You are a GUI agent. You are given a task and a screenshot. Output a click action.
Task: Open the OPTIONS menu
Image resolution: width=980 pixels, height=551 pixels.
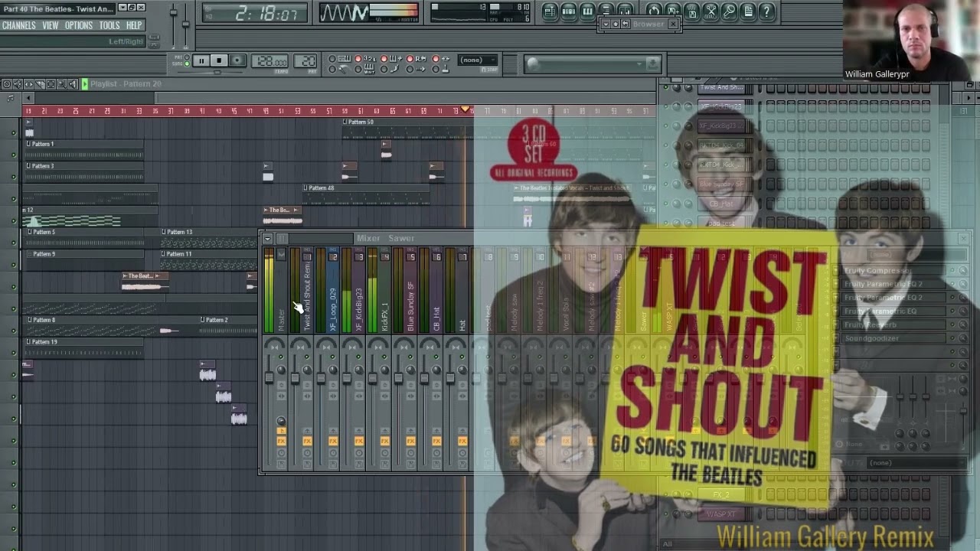79,25
